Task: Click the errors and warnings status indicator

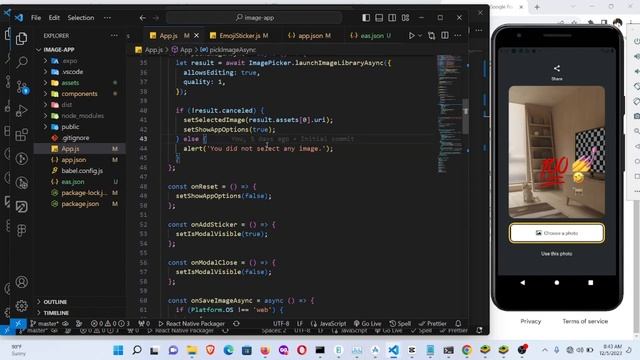Action: [110, 323]
